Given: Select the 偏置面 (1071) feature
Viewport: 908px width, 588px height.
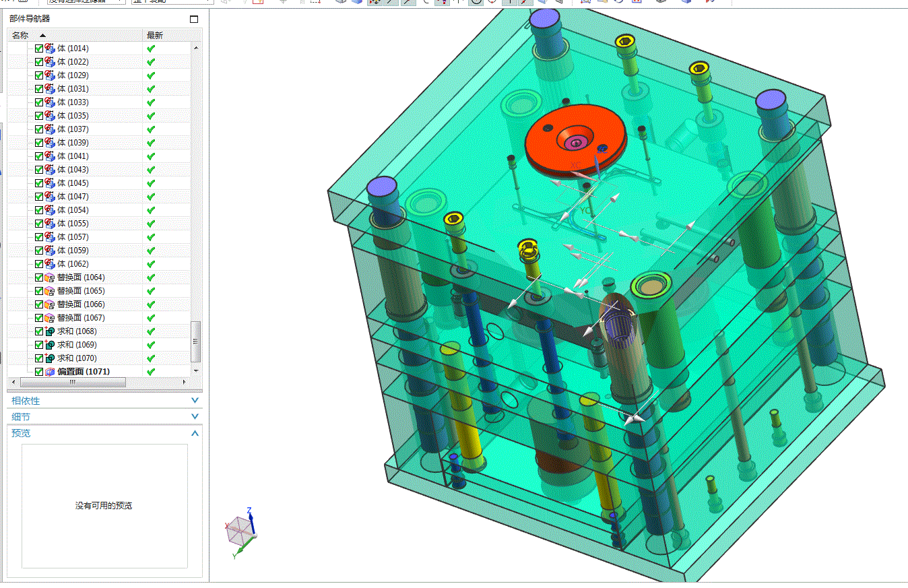Looking at the screenshot, I should [x=84, y=372].
